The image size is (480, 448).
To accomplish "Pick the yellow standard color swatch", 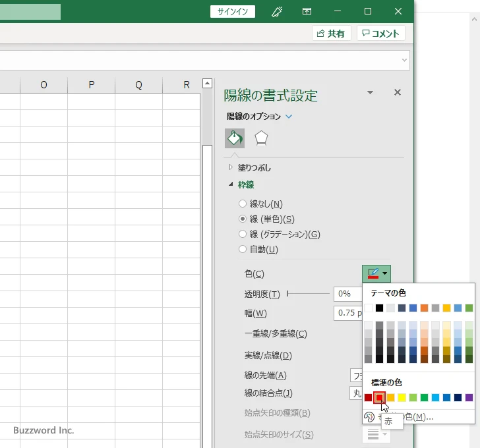I will click(x=402, y=397).
